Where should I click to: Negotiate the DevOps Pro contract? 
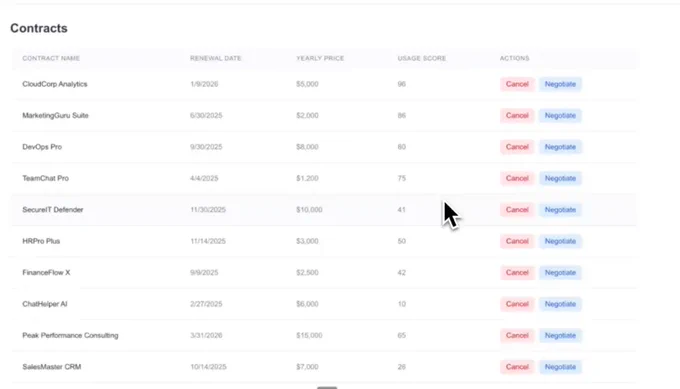point(560,147)
